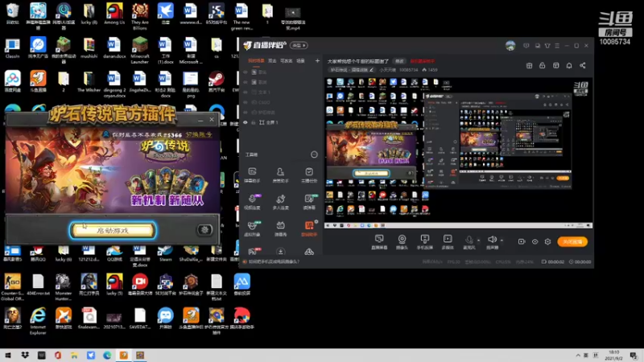Viewport: 644px width, 362px height.
Task: Add a 多媒体 multimedia source
Action: click(448, 242)
